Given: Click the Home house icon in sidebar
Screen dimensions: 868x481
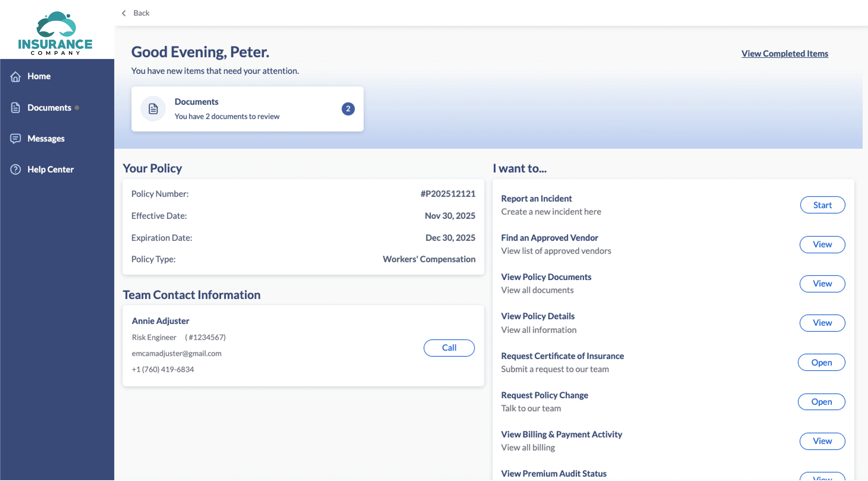Looking at the screenshot, I should click(x=16, y=77).
